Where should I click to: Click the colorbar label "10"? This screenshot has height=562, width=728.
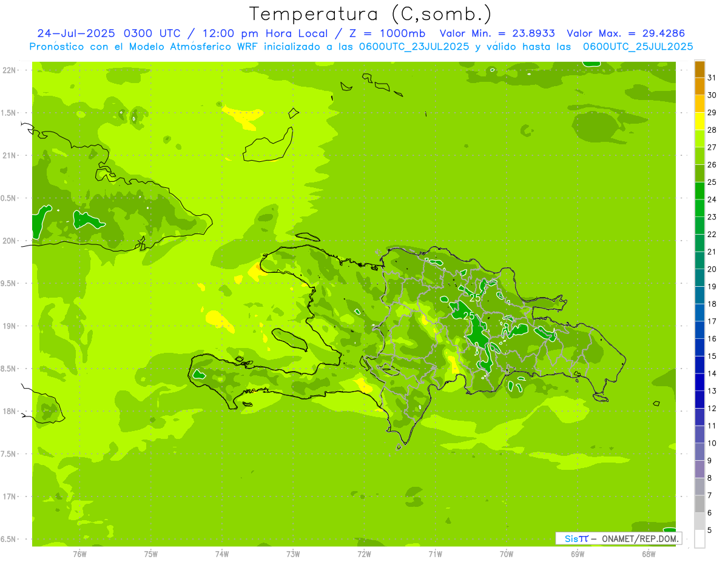click(712, 443)
